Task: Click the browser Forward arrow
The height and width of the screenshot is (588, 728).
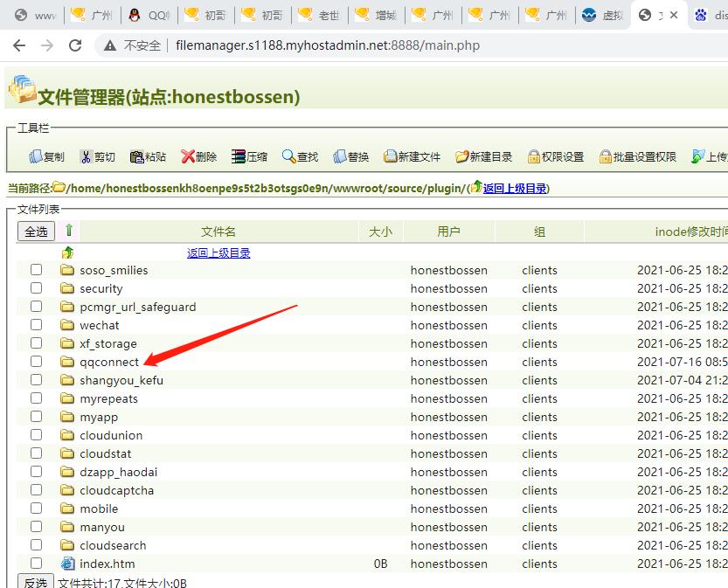Action: pos(47,45)
